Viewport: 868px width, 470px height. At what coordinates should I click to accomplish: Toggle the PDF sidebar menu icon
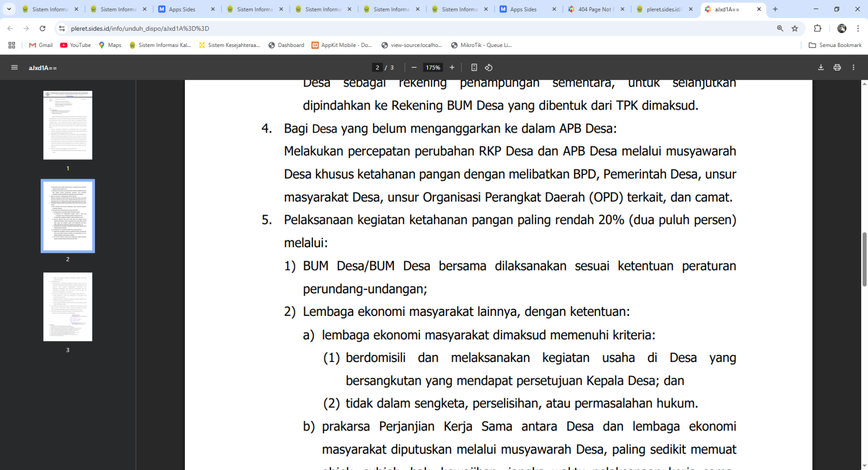pyautogui.click(x=14, y=67)
